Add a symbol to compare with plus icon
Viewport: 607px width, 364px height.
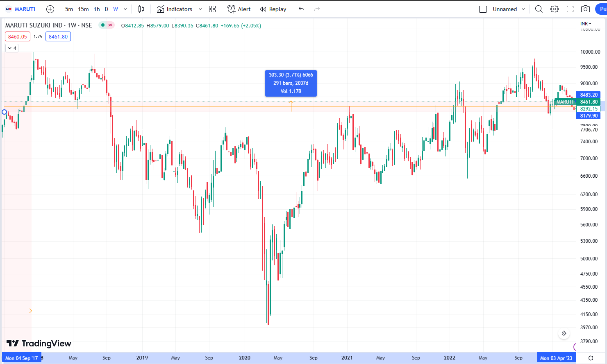tap(50, 9)
